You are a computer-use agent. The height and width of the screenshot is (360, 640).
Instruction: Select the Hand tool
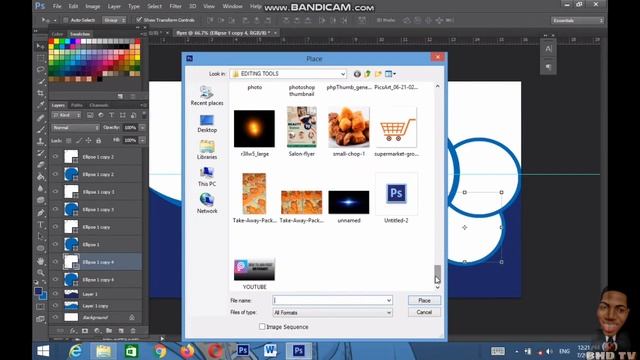coord(40,261)
